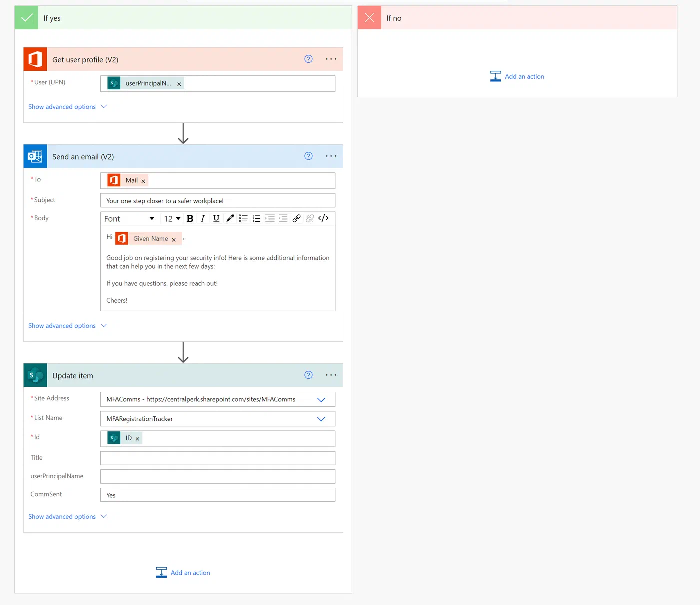
Task: Toggle underline formatting in email body
Action: (216, 218)
